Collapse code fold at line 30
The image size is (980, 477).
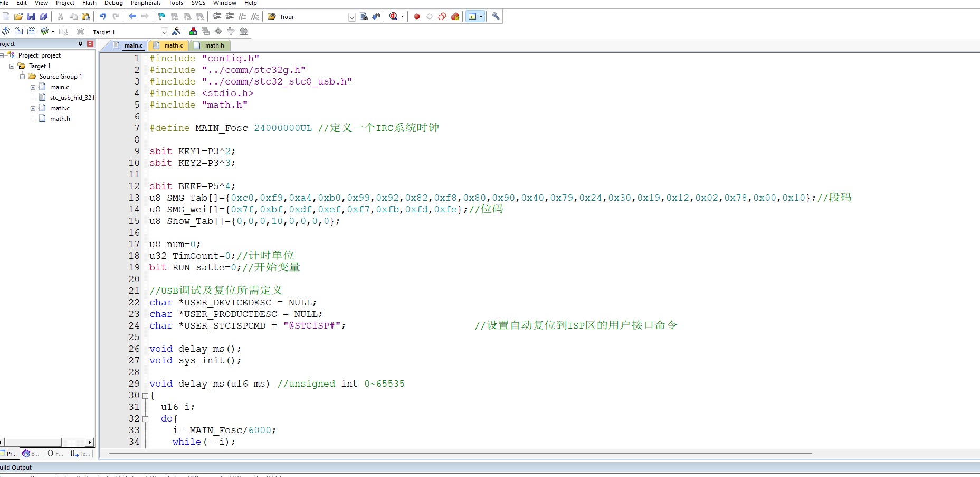145,396
